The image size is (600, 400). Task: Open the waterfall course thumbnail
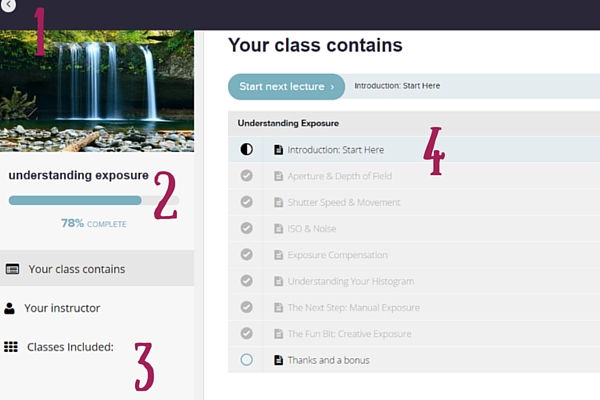(97, 91)
